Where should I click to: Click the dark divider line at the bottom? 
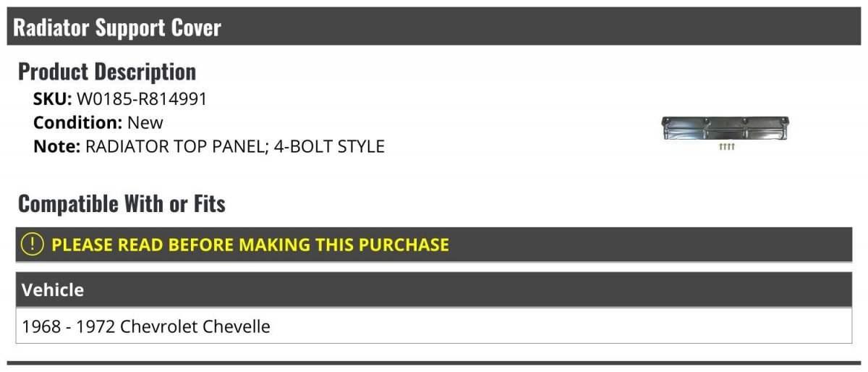click(x=434, y=363)
